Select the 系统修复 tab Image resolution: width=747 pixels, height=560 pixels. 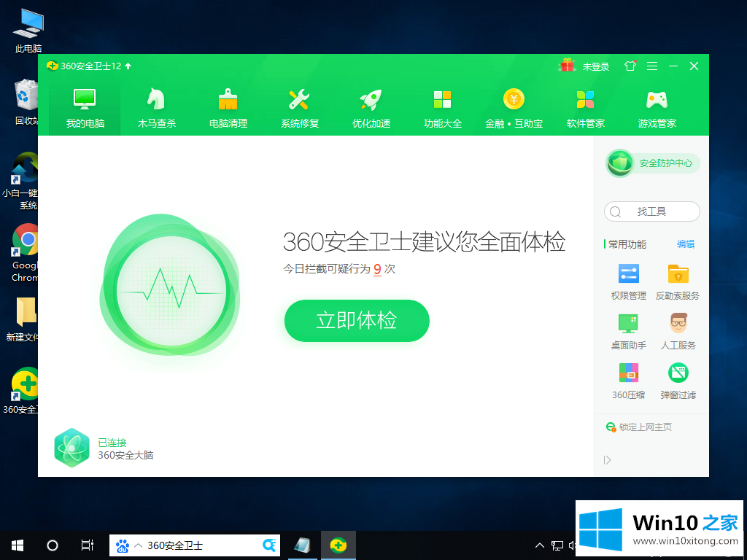pos(300,109)
